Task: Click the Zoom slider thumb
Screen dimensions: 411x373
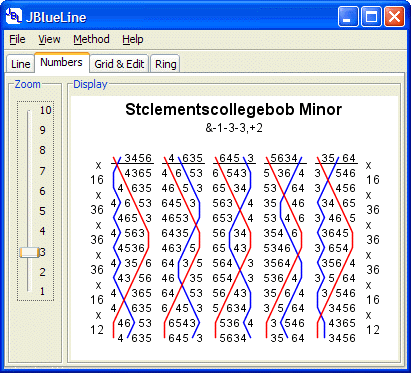Action: 29,252
